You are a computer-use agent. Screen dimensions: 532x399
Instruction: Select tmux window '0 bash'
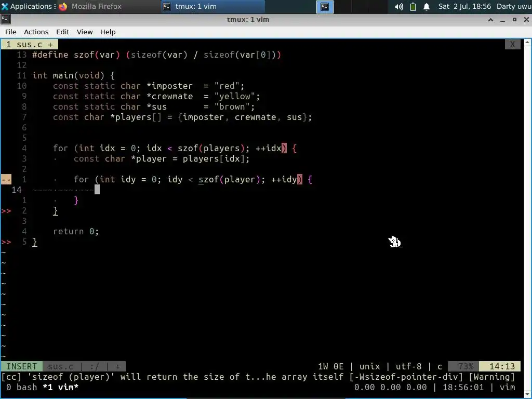pyautogui.click(x=21, y=388)
